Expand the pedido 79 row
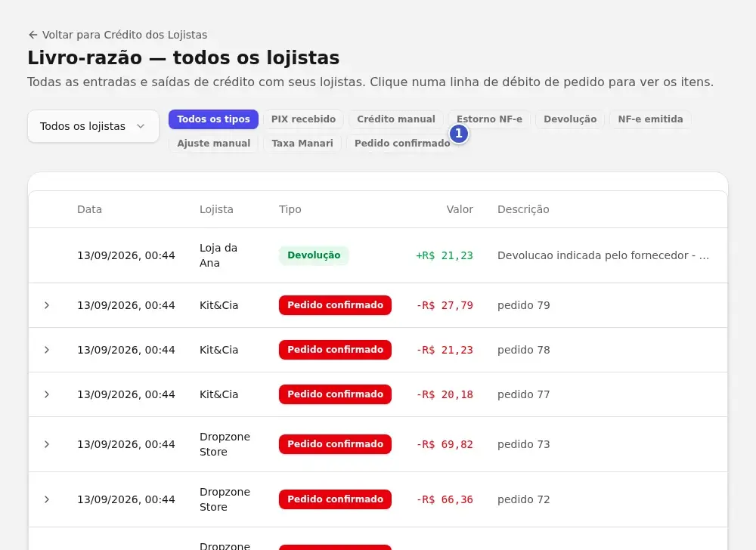Viewport: 756px width, 550px height. pyautogui.click(x=47, y=305)
